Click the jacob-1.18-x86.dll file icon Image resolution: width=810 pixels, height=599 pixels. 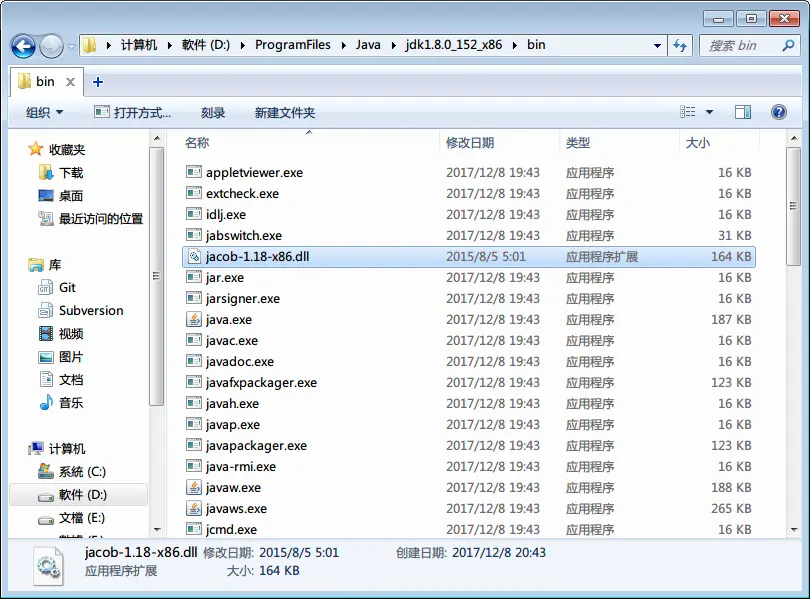point(194,256)
